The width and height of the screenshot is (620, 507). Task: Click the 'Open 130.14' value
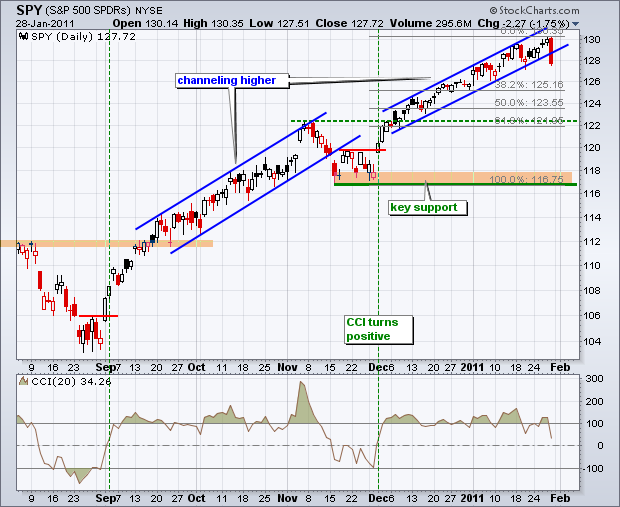pos(145,24)
